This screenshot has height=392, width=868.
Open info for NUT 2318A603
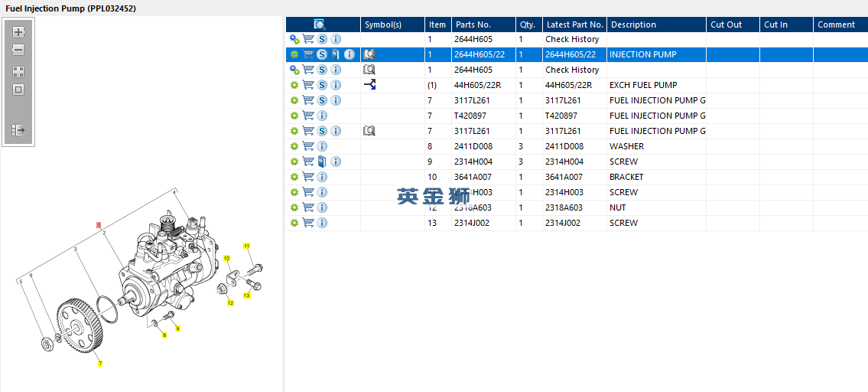tap(322, 207)
